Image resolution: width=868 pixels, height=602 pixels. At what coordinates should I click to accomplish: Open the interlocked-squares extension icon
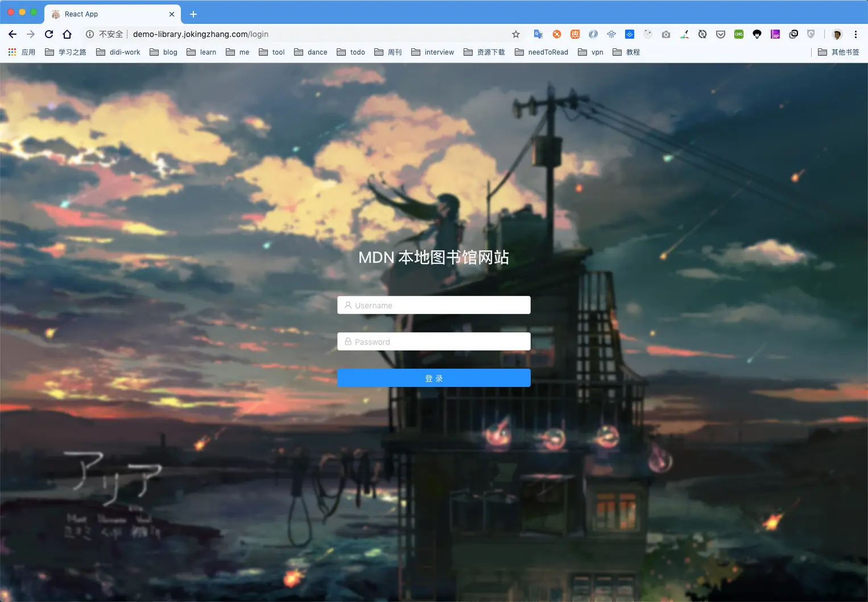793,34
